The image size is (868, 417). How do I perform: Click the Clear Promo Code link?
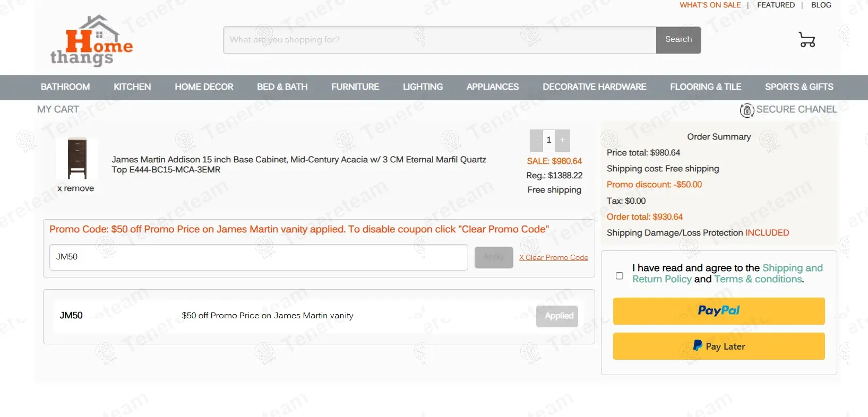click(554, 258)
